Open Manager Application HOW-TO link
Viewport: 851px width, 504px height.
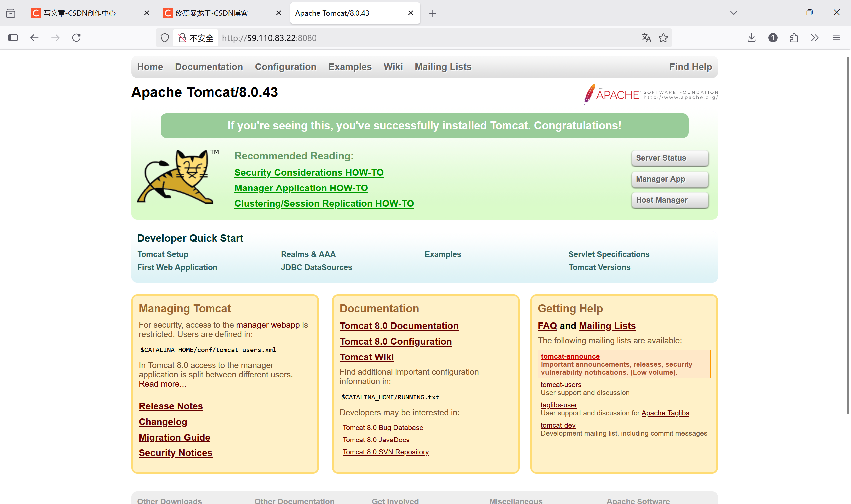click(301, 188)
